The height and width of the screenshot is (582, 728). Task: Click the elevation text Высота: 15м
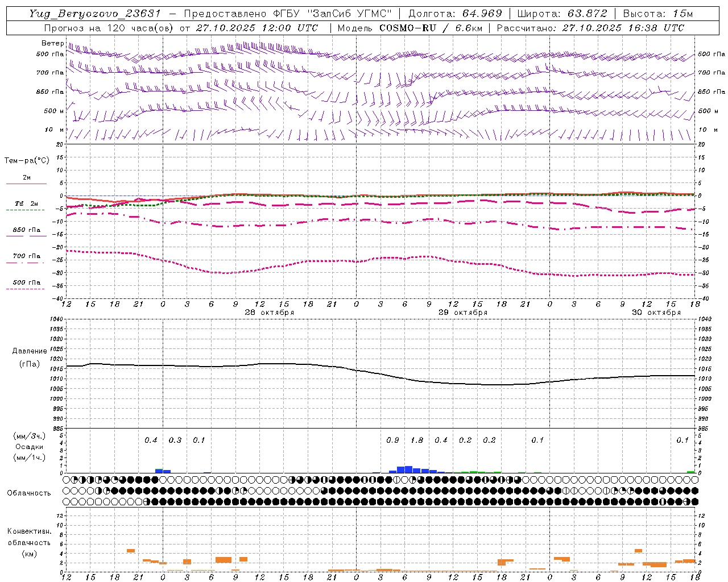(657, 14)
